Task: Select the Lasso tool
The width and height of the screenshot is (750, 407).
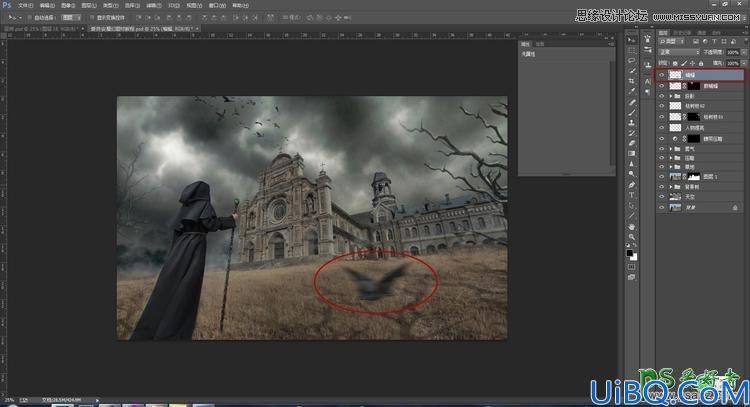Action: (631, 61)
